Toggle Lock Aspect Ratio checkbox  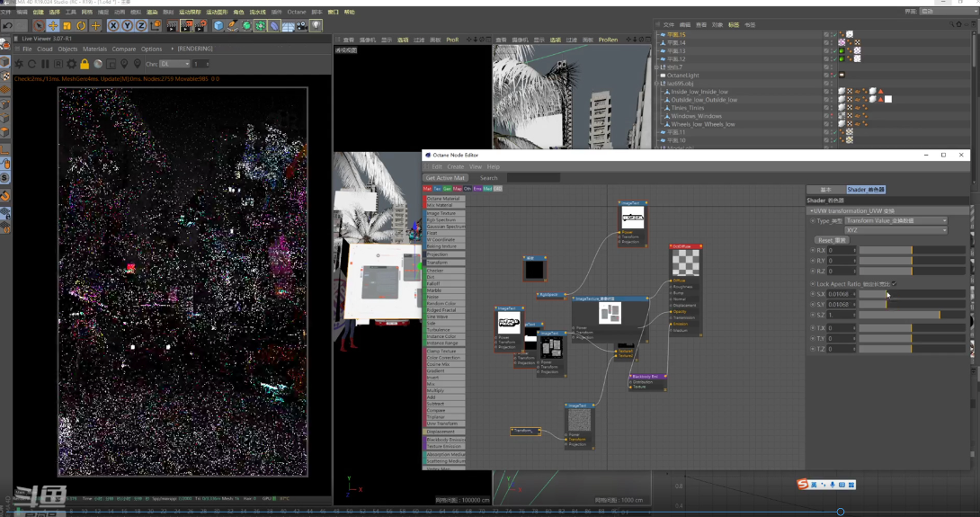[895, 284]
